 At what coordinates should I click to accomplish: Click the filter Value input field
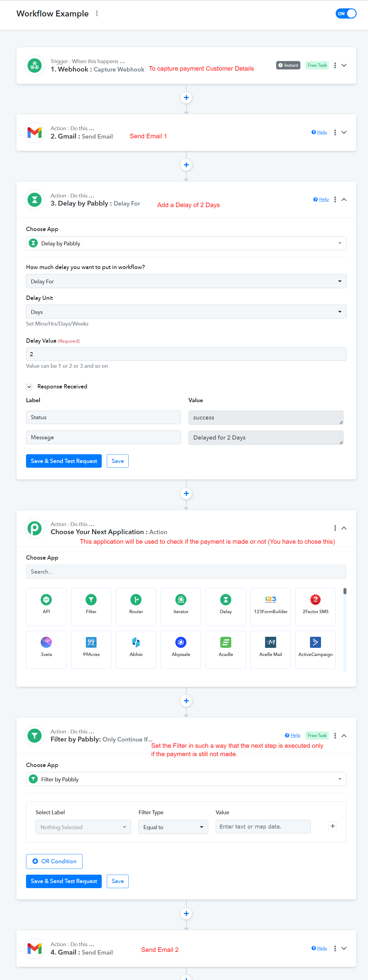(x=263, y=827)
